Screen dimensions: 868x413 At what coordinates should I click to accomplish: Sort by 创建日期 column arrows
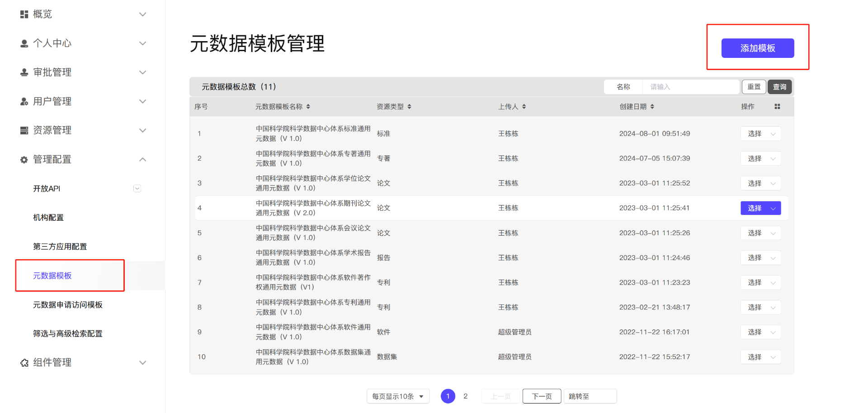pyautogui.click(x=652, y=107)
